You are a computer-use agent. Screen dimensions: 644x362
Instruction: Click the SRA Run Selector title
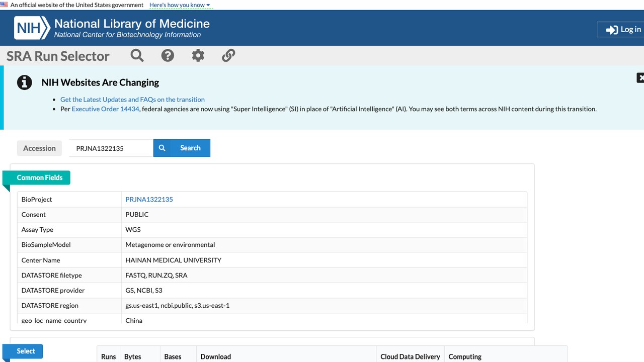coord(58,56)
